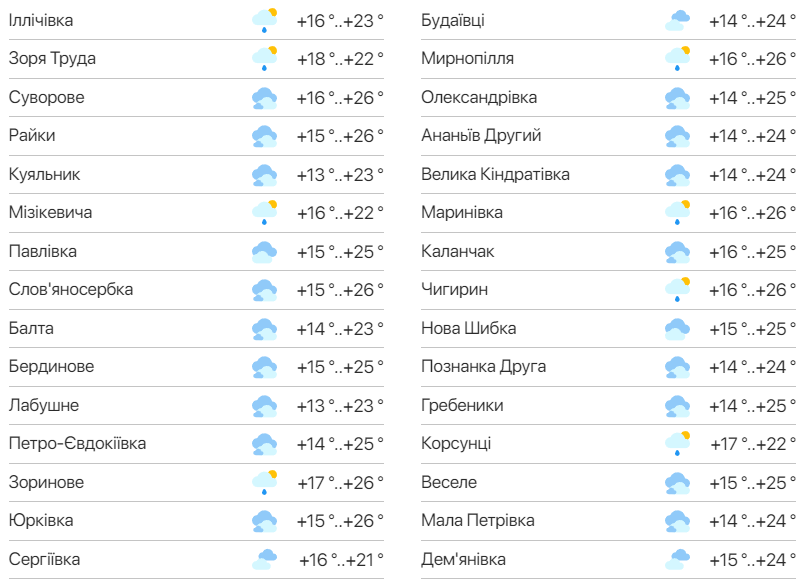Click the rain shower icon next to Іллічівка
The height and width of the screenshot is (585, 804).
(263, 17)
